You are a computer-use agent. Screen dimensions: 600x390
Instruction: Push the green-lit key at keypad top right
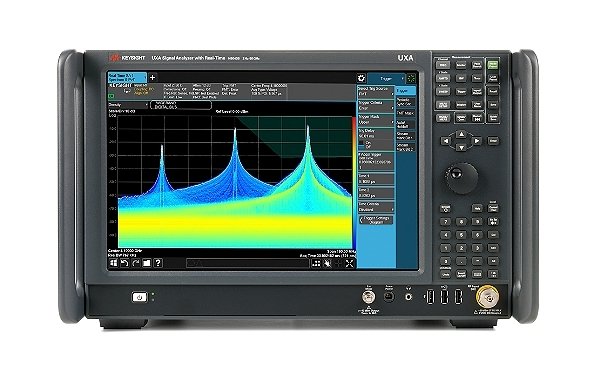(x=493, y=65)
